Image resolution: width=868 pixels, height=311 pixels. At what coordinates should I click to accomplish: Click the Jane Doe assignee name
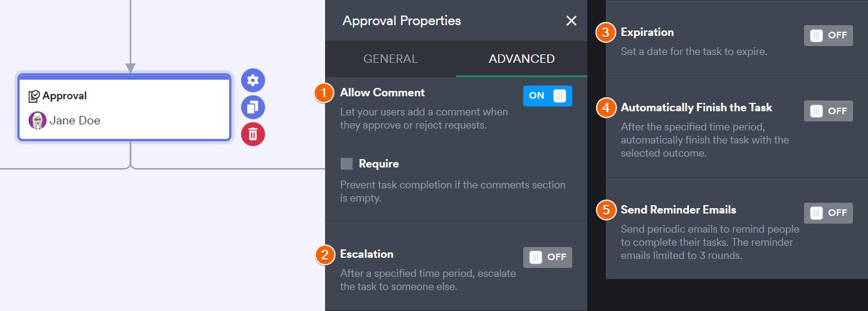tap(75, 121)
